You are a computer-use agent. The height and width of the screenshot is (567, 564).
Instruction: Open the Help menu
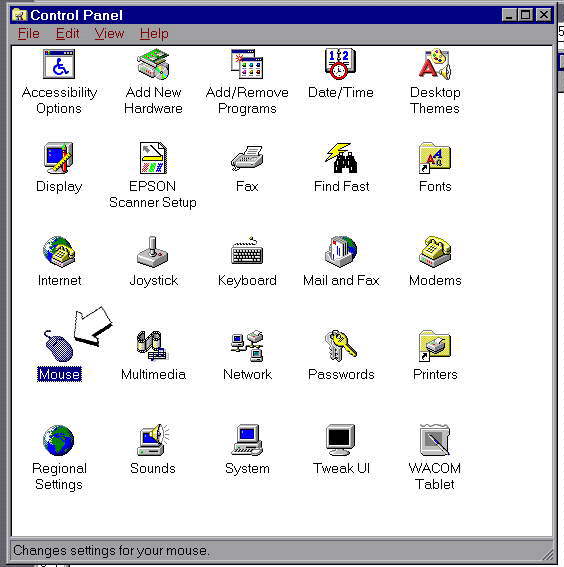[154, 34]
